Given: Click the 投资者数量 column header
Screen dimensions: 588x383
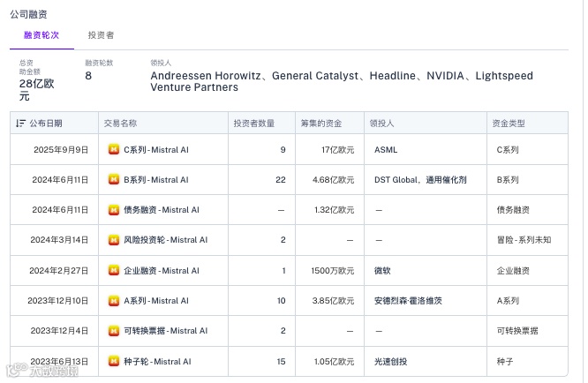Looking at the screenshot, I should (254, 124).
